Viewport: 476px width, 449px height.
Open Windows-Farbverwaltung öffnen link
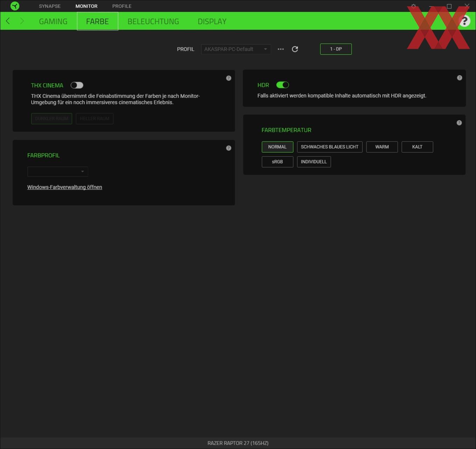65,187
